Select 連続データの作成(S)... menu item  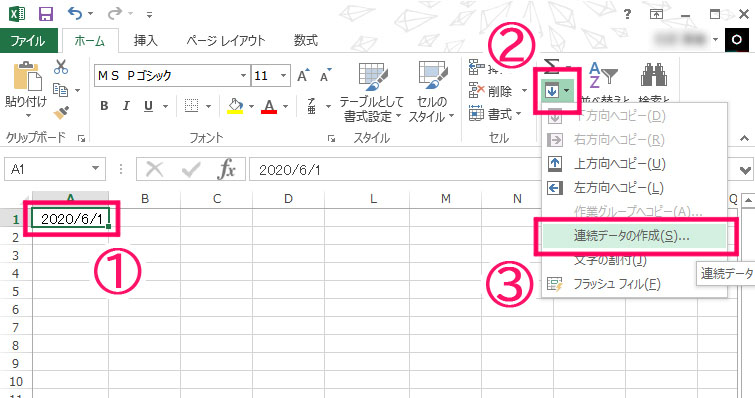tap(635, 236)
